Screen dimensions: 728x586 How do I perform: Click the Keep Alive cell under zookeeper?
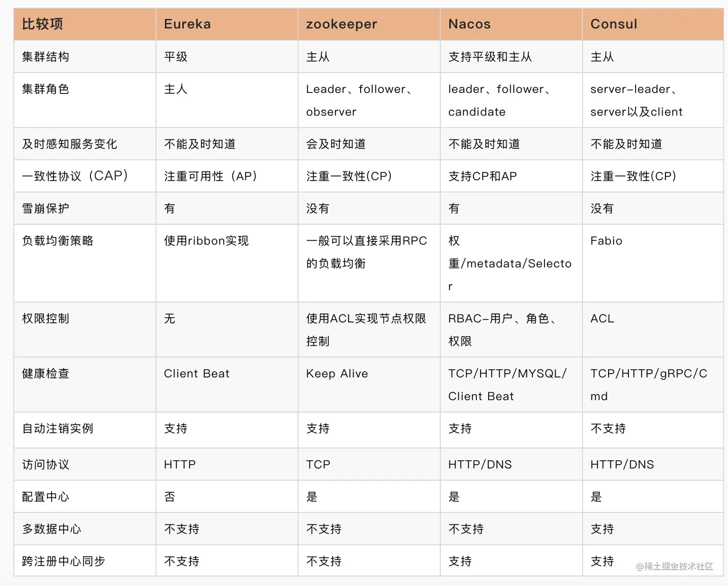click(x=337, y=373)
